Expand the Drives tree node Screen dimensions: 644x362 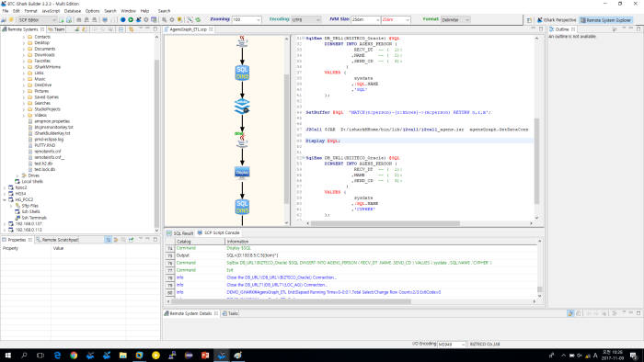17,175
